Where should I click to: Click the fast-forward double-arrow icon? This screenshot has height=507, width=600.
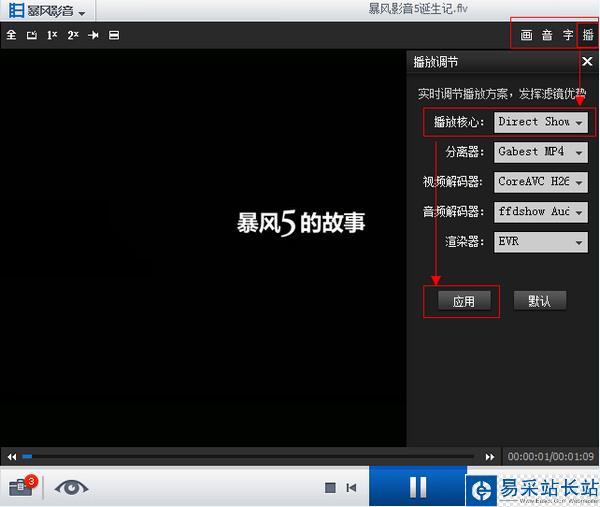pyautogui.click(x=490, y=456)
